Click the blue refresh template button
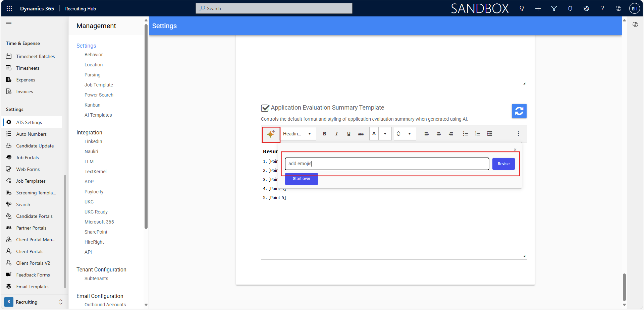This screenshot has height=310, width=644. (x=519, y=111)
